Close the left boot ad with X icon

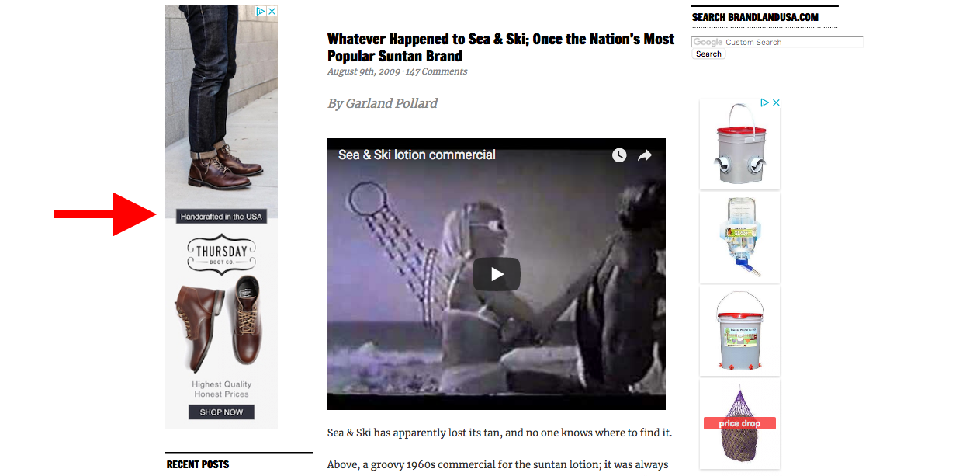[272, 11]
